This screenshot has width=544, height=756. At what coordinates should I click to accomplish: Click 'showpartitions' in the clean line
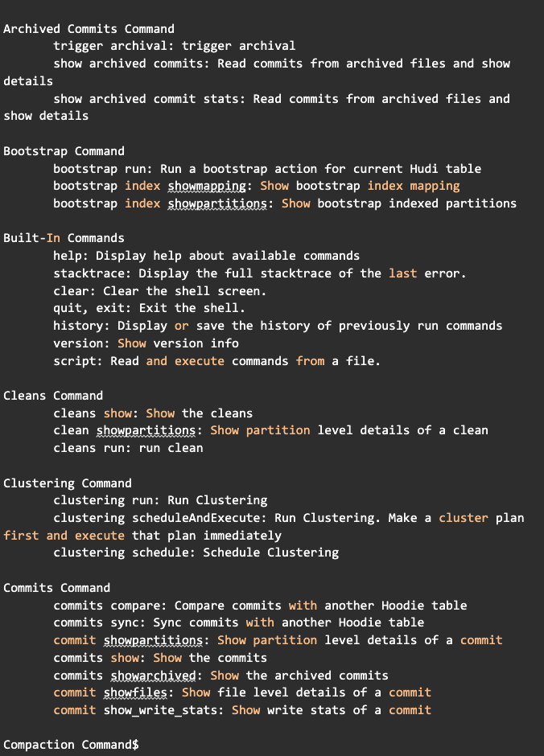point(146,430)
